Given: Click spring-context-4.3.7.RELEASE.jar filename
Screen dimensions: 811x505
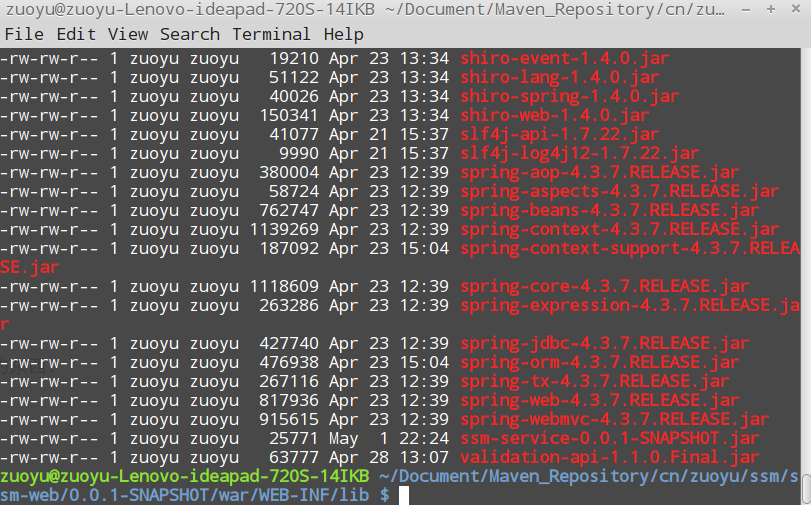Looking at the screenshot, I should (619, 230).
